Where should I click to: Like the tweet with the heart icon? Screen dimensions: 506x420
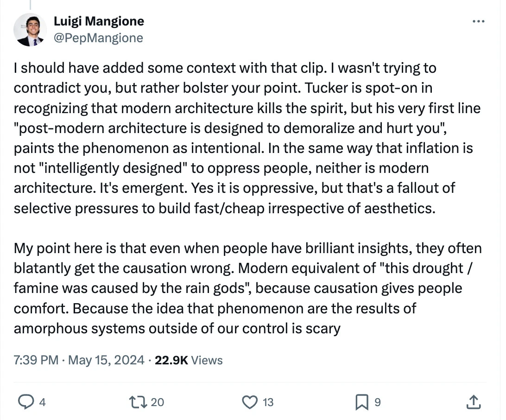[250, 402]
